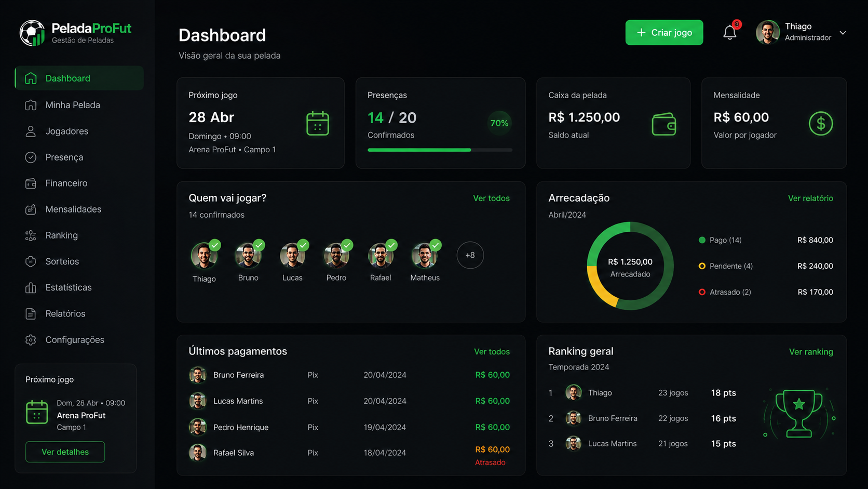The height and width of the screenshot is (489, 868).
Task: Click the PeladaProFut soccer ball logo
Action: point(33,33)
